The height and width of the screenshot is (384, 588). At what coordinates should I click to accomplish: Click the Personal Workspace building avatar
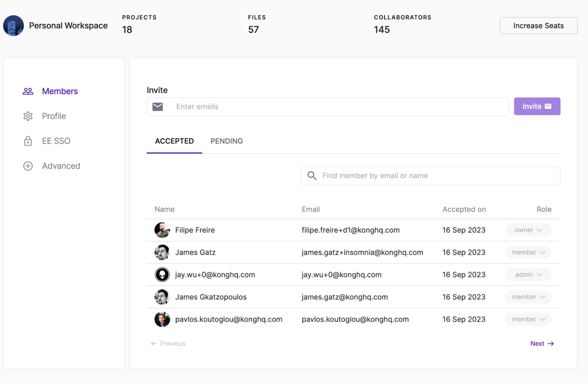click(13, 26)
